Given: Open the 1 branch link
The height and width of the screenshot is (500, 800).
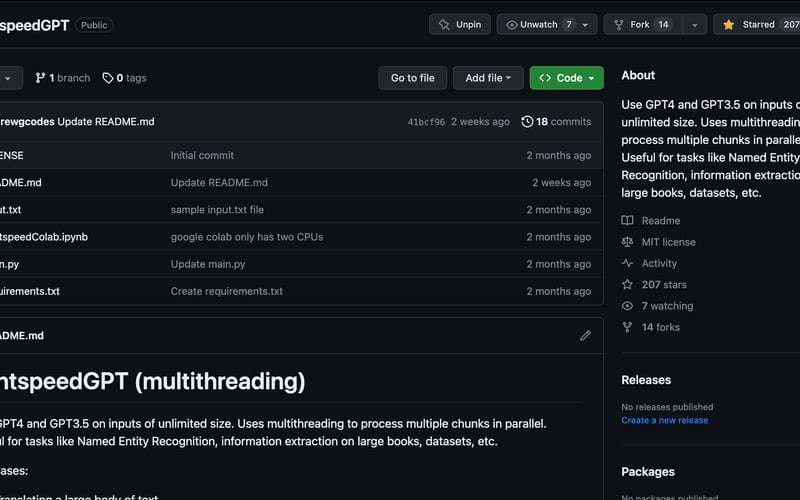Looking at the screenshot, I should point(63,78).
